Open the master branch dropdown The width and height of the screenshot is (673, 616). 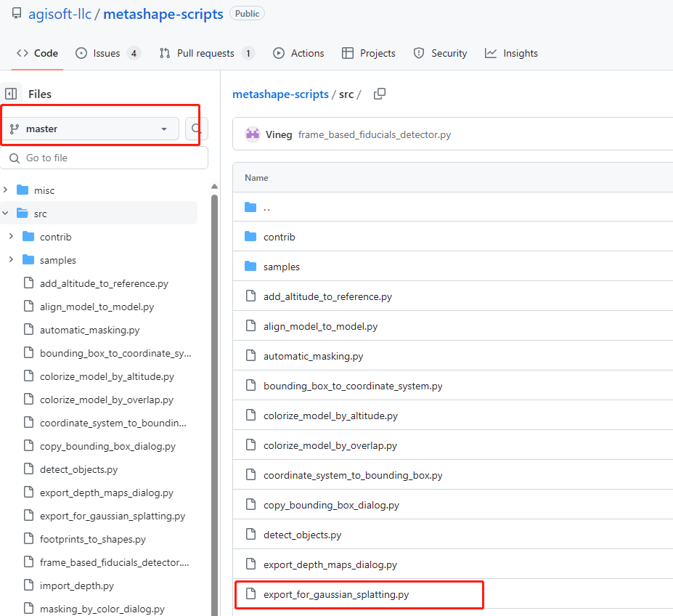pyautogui.click(x=91, y=129)
